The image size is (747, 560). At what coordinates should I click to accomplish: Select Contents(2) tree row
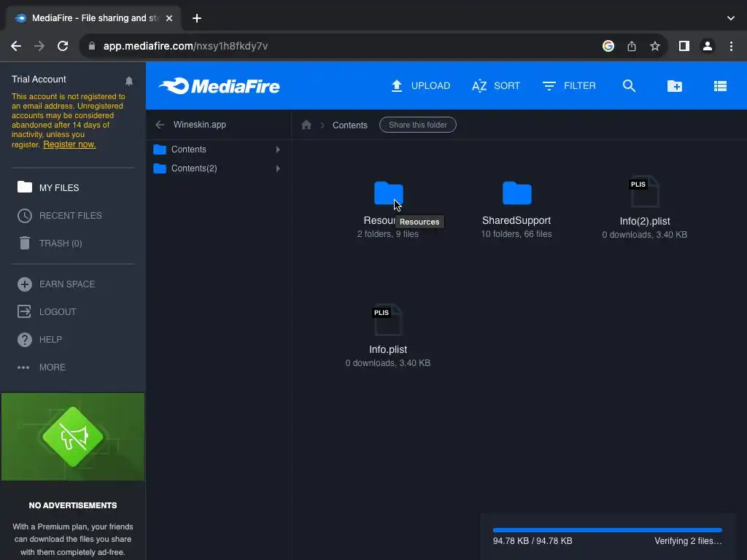[x=218, y=168]
